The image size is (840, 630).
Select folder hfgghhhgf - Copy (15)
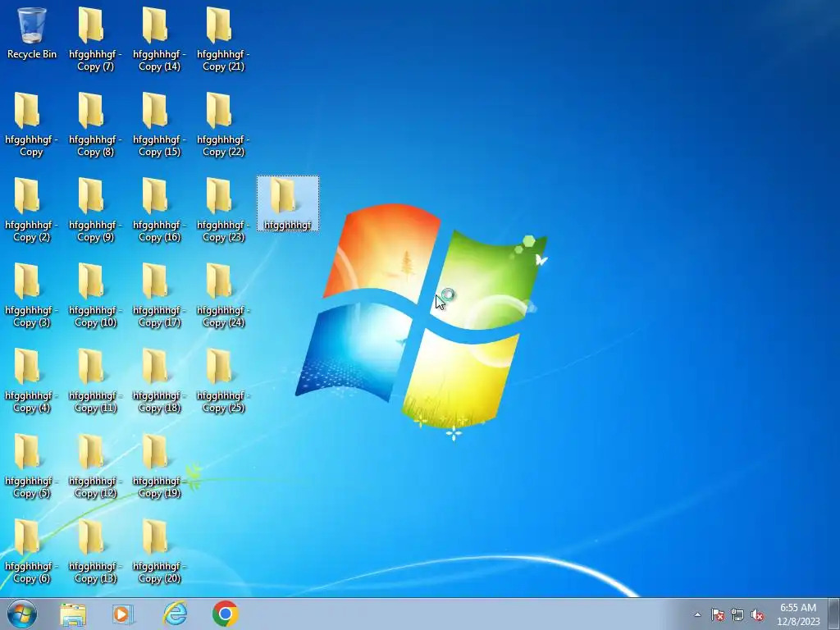[x=159, y=125]
